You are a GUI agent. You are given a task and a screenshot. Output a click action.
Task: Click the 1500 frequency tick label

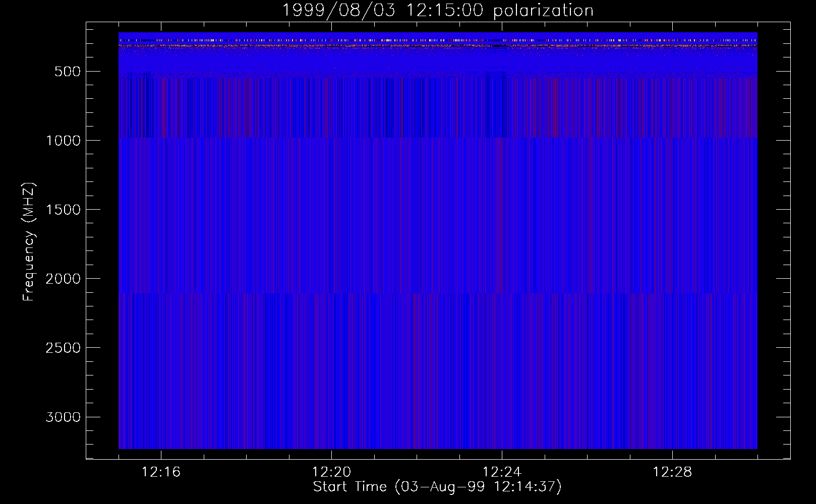coord(63,210)
